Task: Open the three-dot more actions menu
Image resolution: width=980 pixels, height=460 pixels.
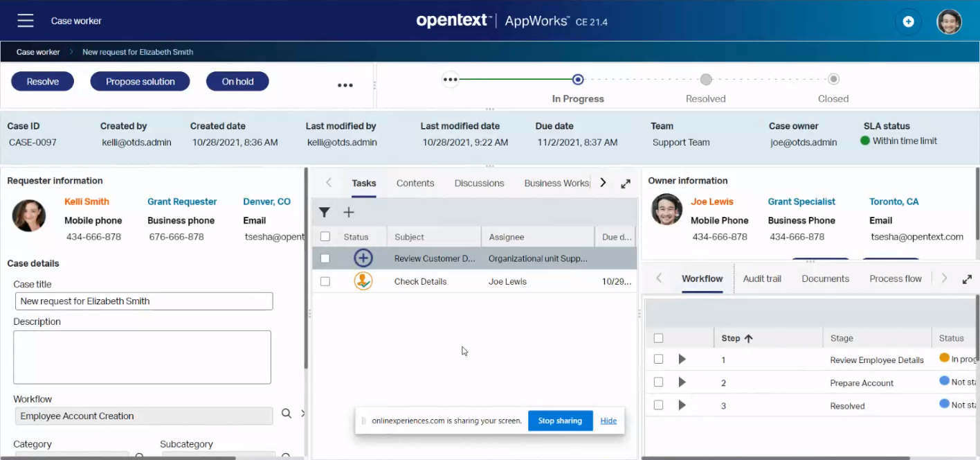Action: tap(345, 85)
